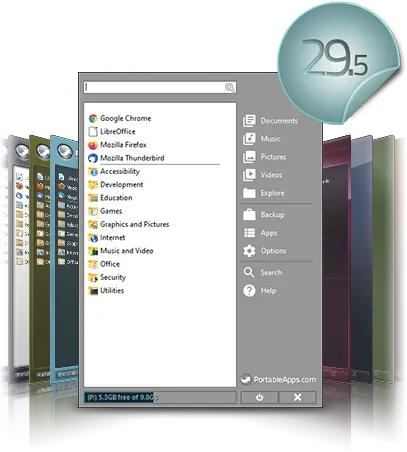Image resolution: width=407 pixels, height=452 pixels.
Task: Open the Pictures menu label
Action: pos(273,157)
